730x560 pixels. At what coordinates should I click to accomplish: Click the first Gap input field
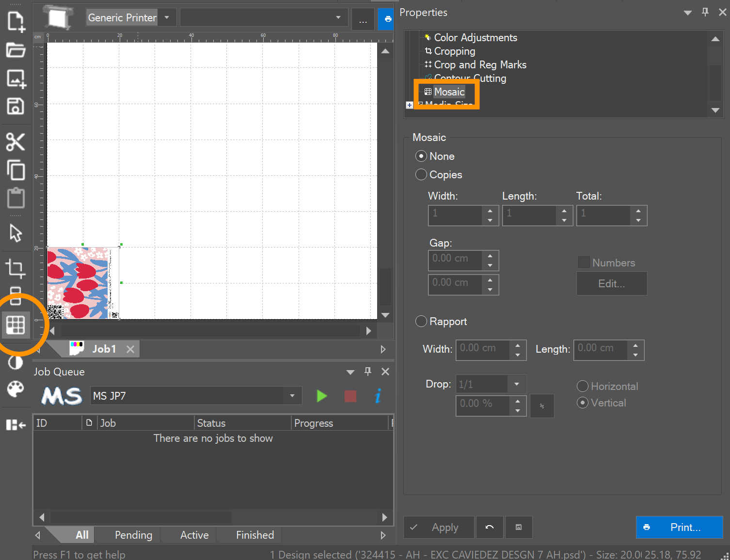(455, 260)
